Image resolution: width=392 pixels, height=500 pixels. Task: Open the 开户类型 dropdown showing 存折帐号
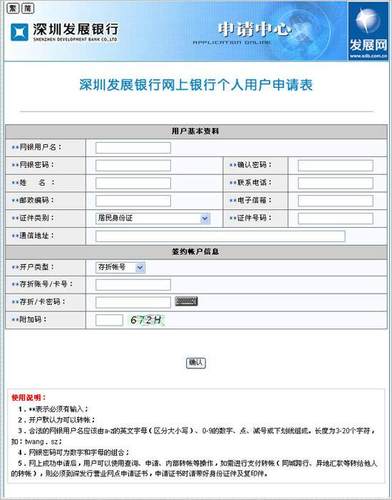click(120, 267)
